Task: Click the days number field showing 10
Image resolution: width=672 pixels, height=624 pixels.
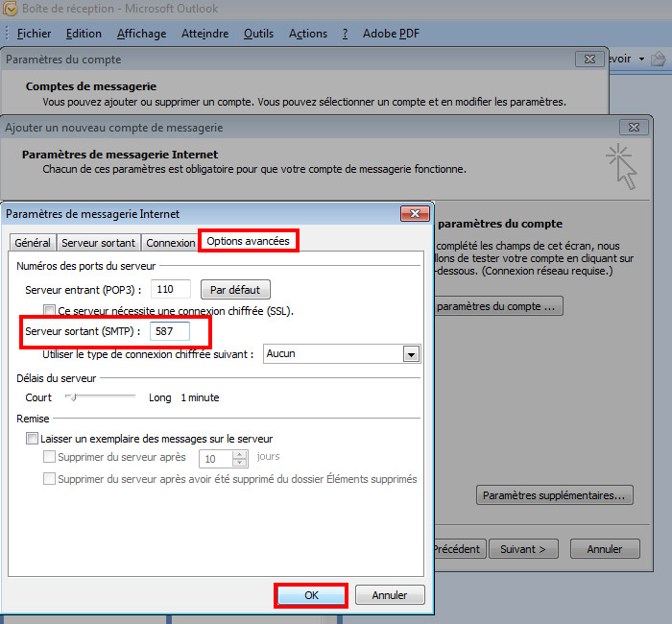Action: click(x=216, y=459)
